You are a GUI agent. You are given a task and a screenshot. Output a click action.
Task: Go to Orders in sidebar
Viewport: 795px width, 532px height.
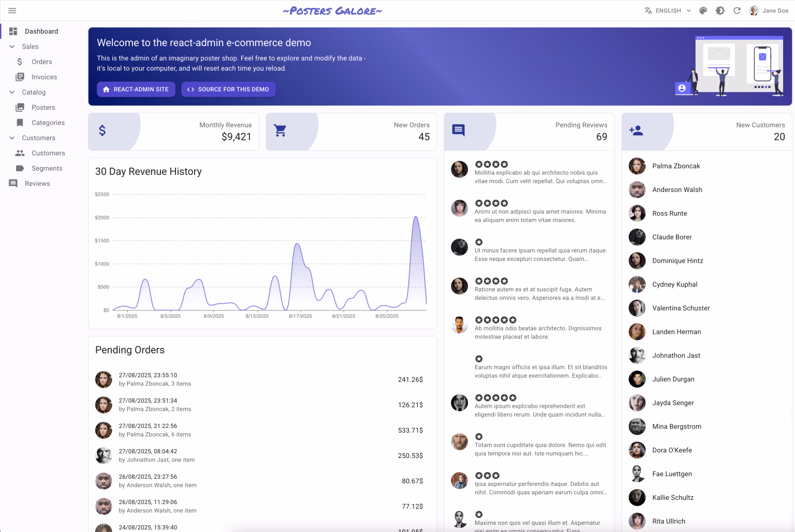(41, 62)
